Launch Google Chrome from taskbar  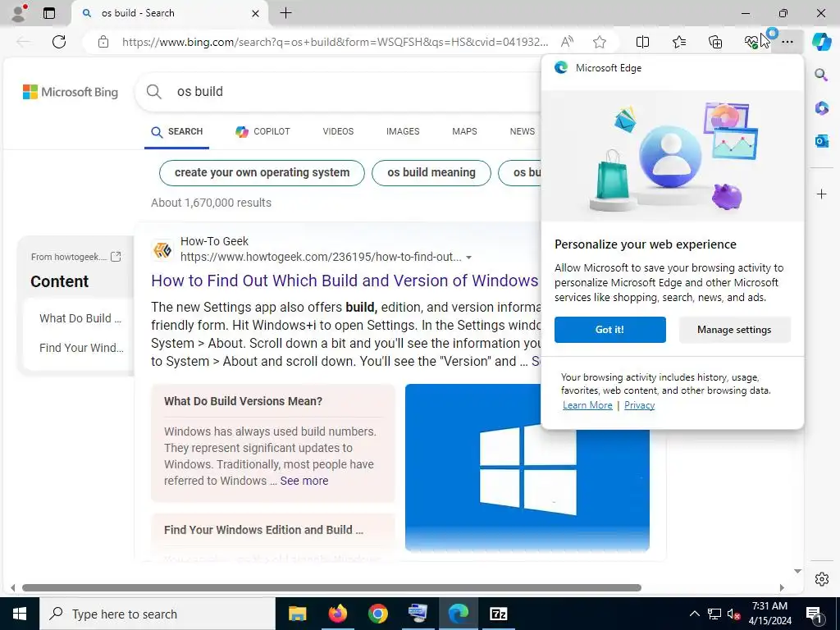click(377, 614)
